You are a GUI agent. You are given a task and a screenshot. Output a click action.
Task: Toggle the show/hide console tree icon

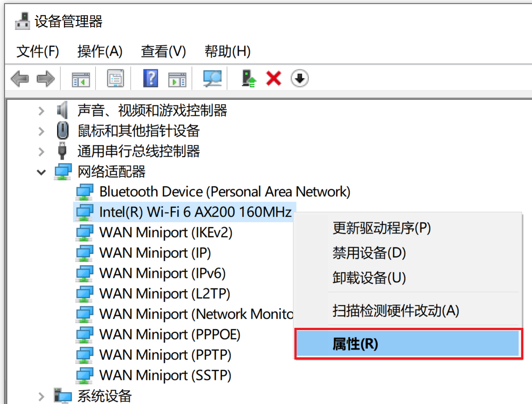[81, 79]
